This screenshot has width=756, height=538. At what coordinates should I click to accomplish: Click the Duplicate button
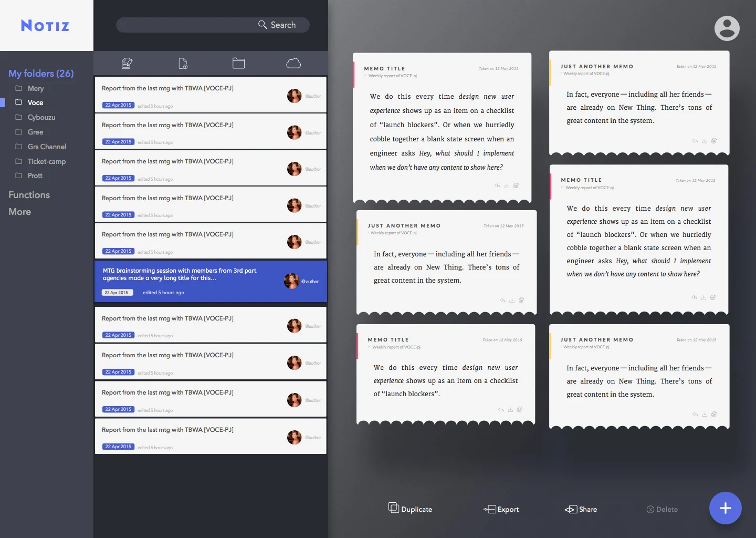click(x=411, y=509)
